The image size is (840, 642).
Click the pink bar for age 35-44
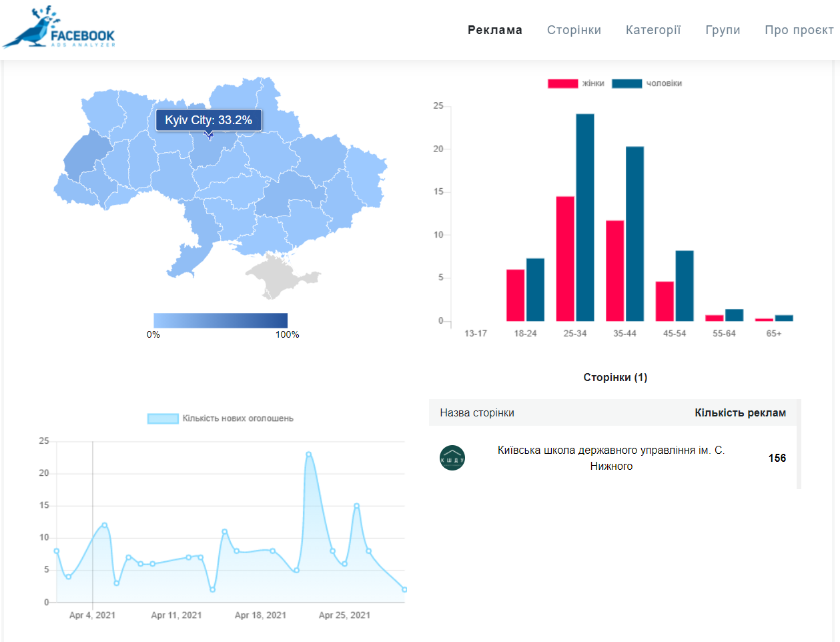click(x=614, y=270)
